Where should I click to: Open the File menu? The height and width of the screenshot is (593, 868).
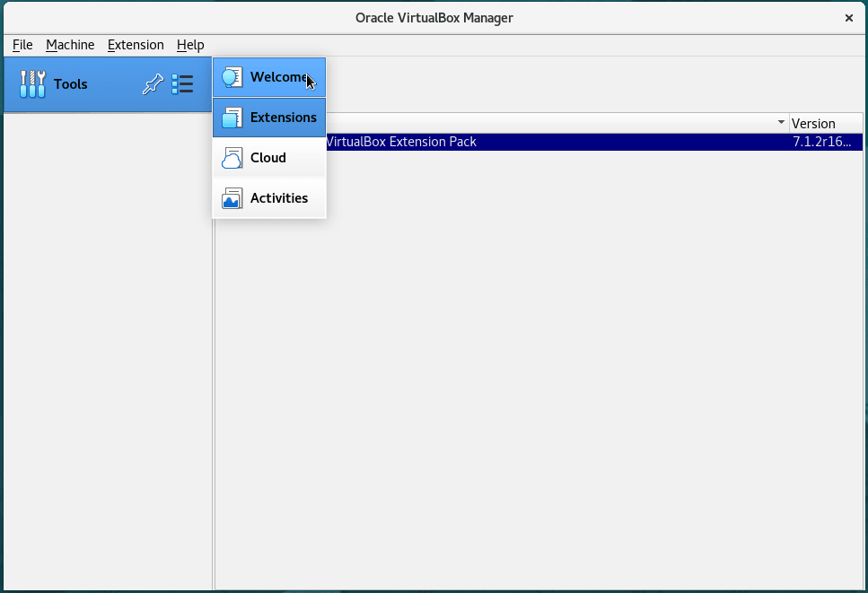pyautogui.click(x=22, y=45)
